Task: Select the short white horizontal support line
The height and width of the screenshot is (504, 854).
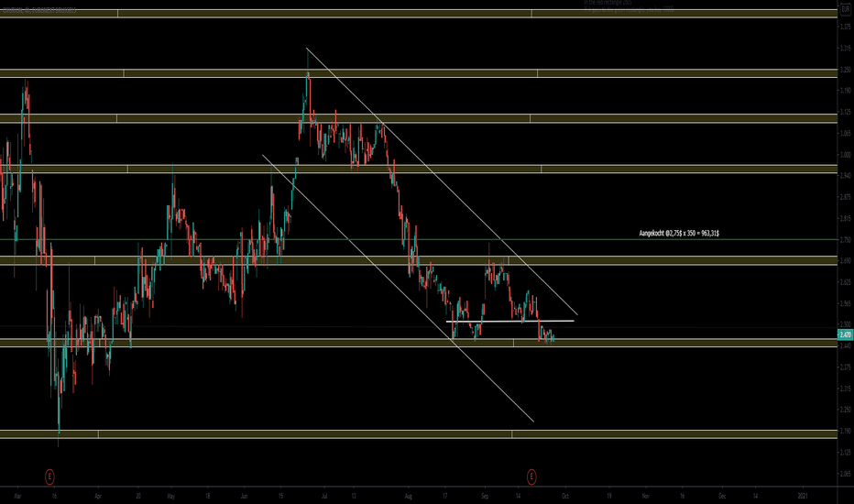Action: (509, 321)
